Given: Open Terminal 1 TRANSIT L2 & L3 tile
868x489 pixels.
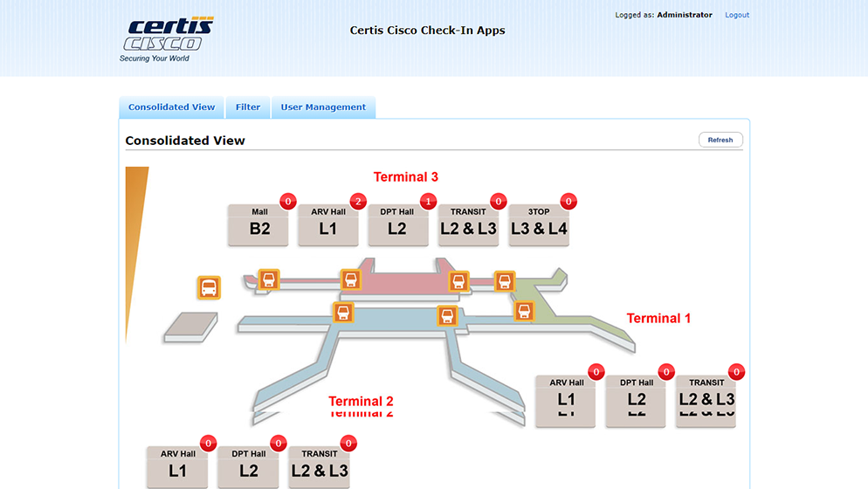Looking at the screenshot, I should 706,401.
